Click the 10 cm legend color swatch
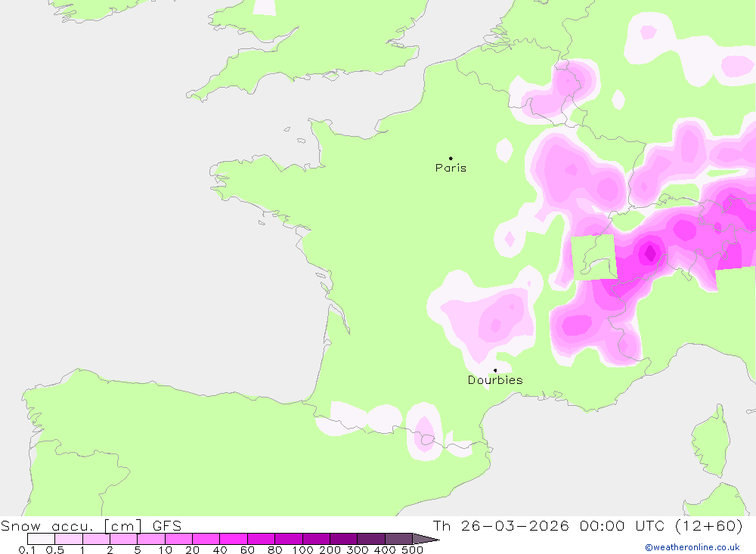756x554 pixels. point(178,539)
